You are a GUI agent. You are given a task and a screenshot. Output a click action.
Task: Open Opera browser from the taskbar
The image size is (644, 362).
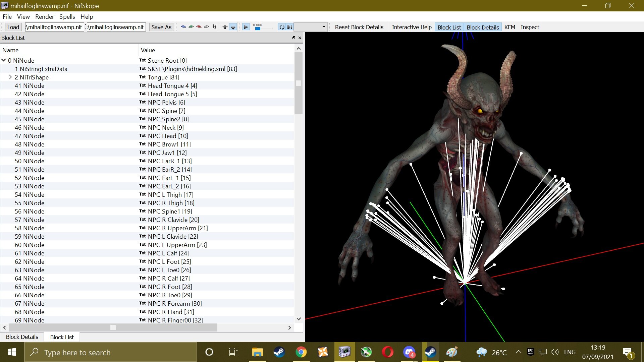387,352
